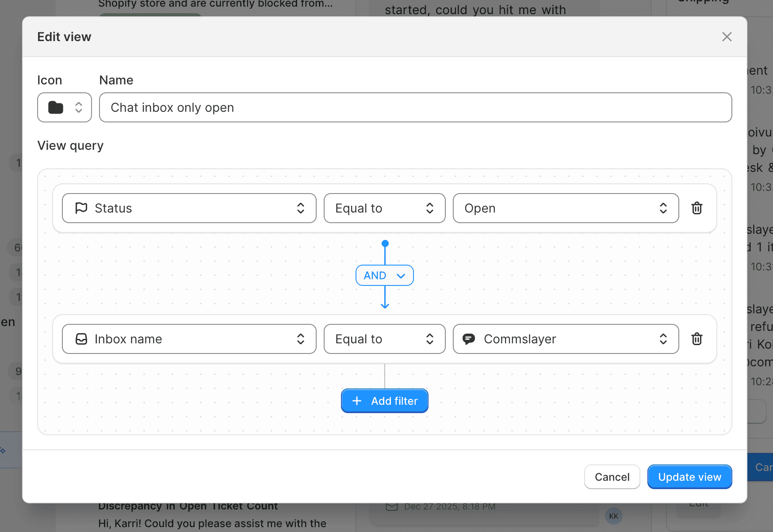Open the Inbox name field dropdown
This screenshot has height=532, width=773.
189,339
